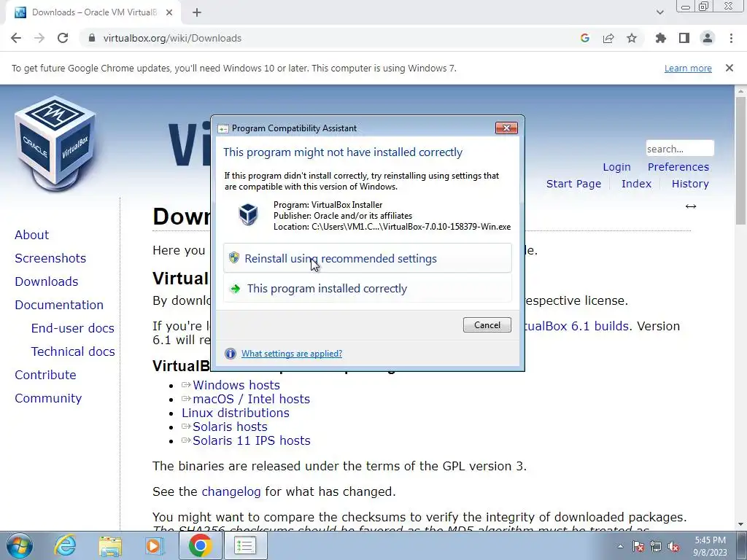Bookmark this page with the star
747x560 pixels.
click(x=632, y=38)
